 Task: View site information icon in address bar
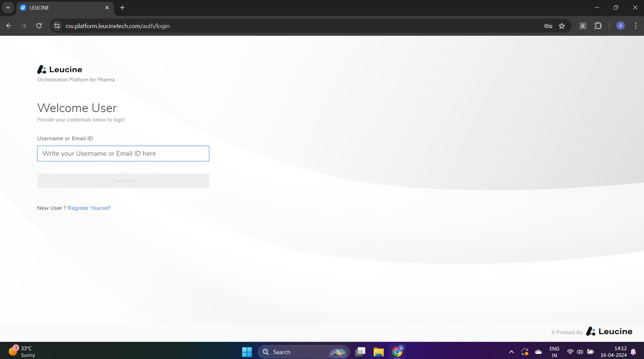pyautogui.click(x=57, y=26)
